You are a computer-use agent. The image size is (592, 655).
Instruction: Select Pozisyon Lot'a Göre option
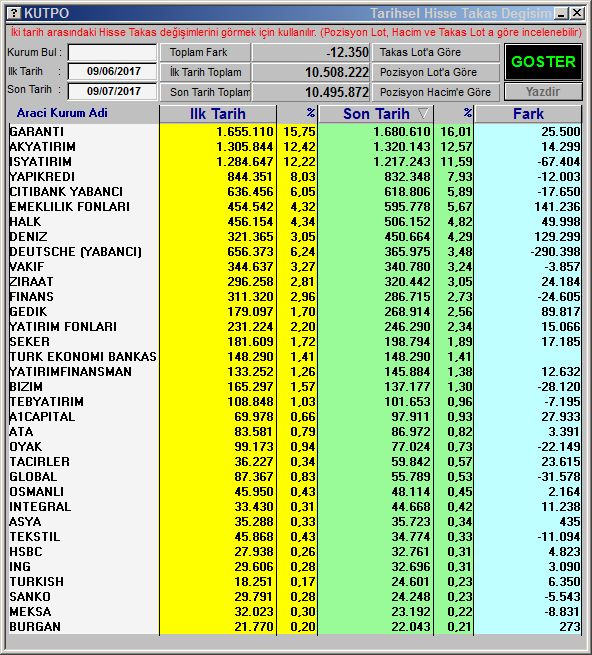436,72
